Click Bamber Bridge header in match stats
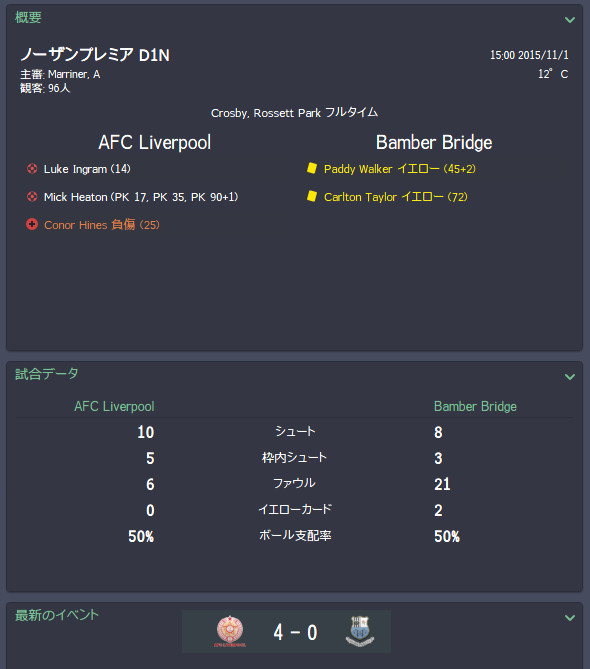 [475, 406]
